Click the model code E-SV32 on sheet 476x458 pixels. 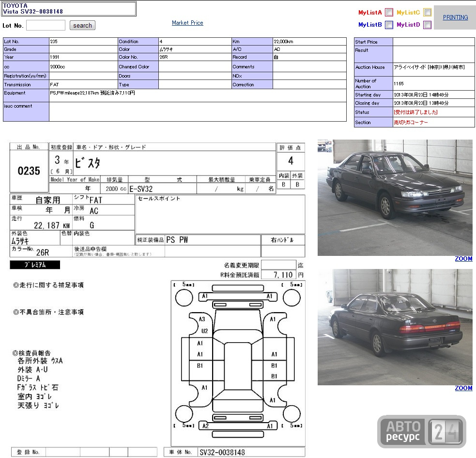(x=141, y=189)
